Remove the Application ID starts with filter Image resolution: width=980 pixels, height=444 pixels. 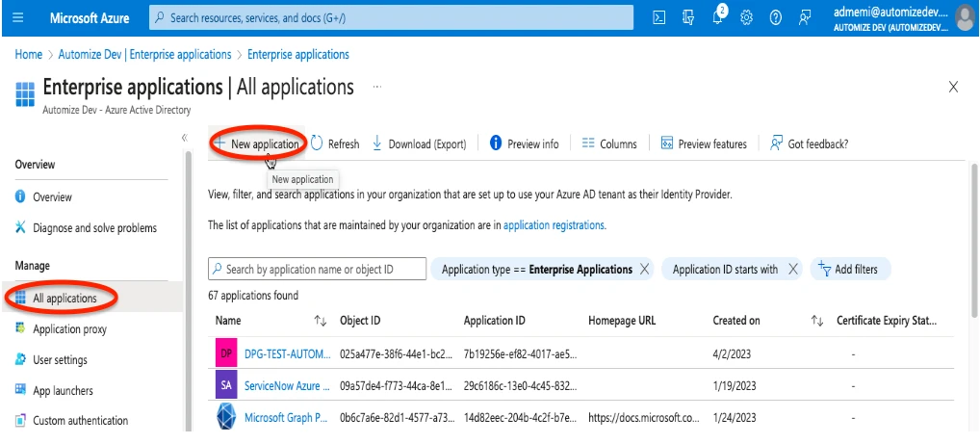[x=792, y=270]
